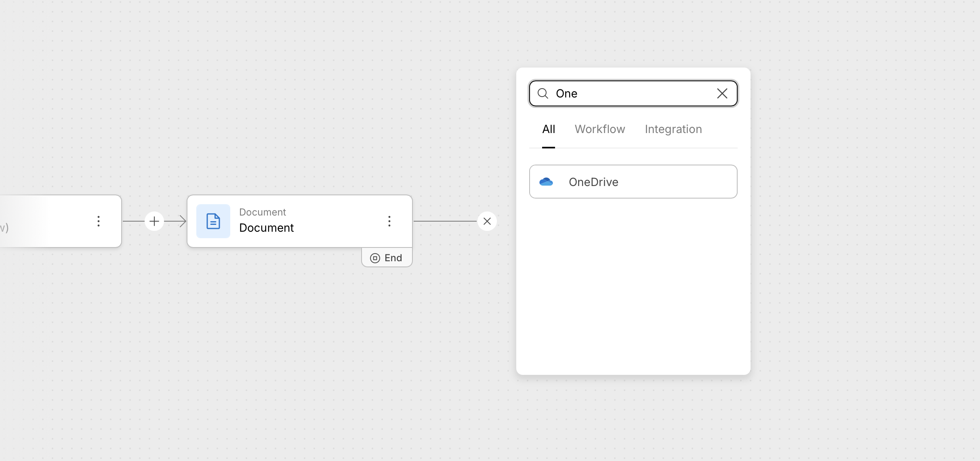Switch to the All tab

tap(549, 129)
